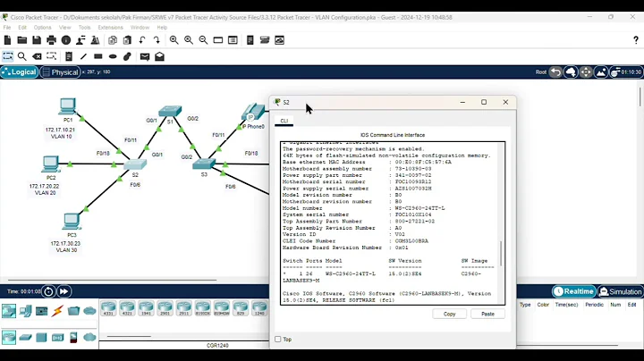Image resolution: width=644 pixels, height=361 pixels.
Task: Save project with floppy disk icon
Action: (37, 40)
